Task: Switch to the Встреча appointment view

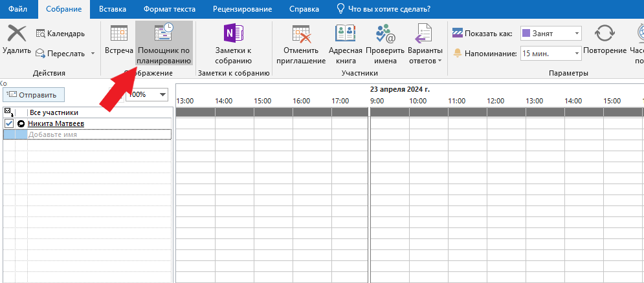Action: pos(118,43)
